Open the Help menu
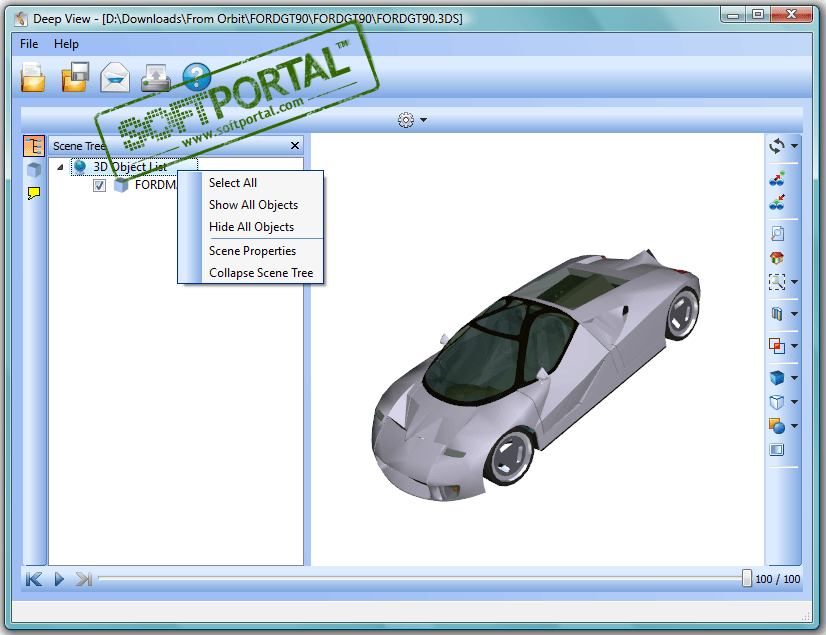 point(66,44)
